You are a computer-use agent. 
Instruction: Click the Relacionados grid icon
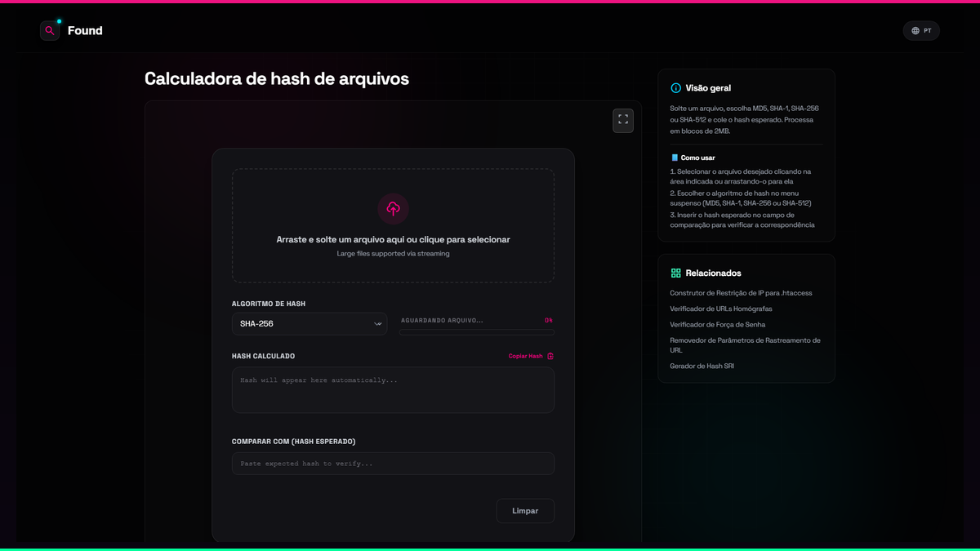[x=675, y=273]
